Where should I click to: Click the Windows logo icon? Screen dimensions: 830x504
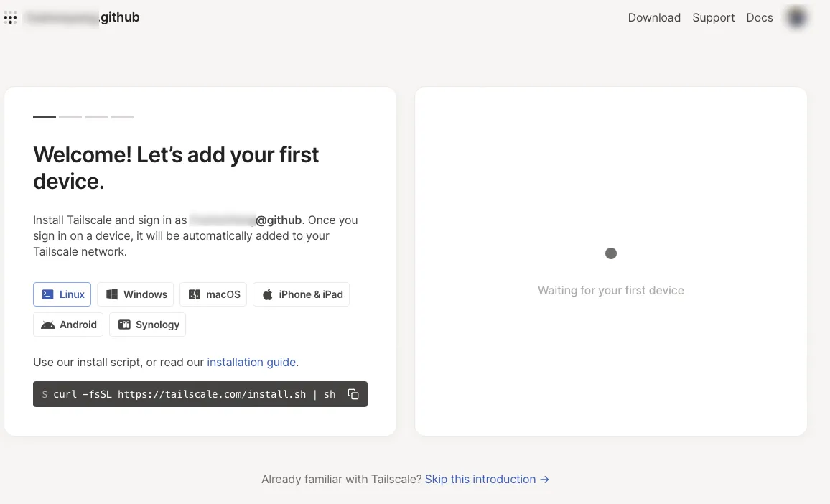tap(112, 294)
